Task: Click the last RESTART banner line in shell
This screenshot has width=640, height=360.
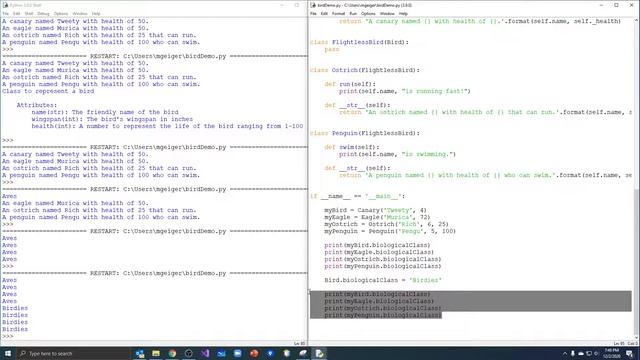Action: coord(154,273)
